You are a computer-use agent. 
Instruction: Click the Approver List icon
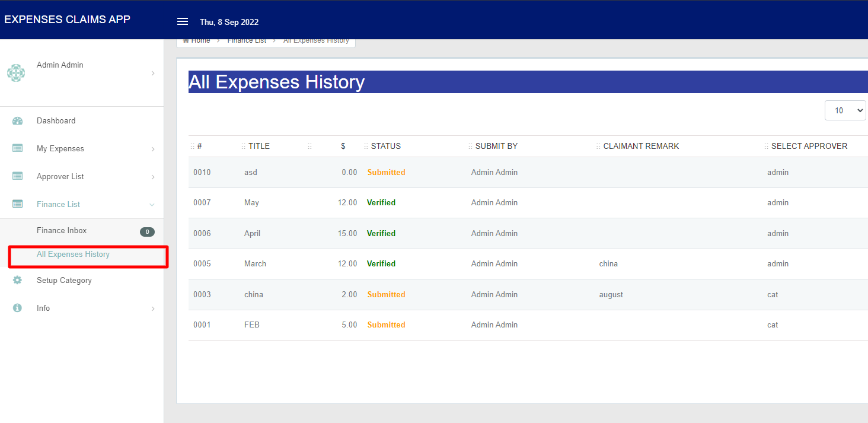(x=17, y=177)
